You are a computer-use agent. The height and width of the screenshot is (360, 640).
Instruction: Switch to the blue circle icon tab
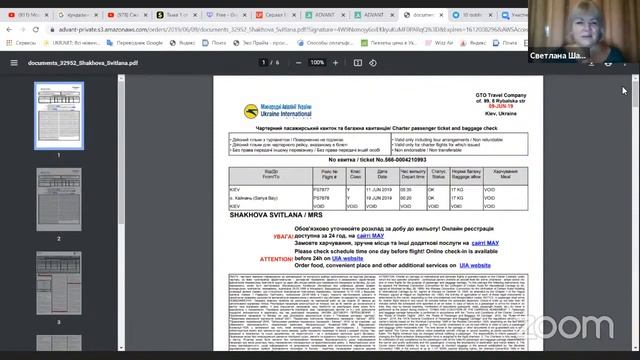[471, 15]
